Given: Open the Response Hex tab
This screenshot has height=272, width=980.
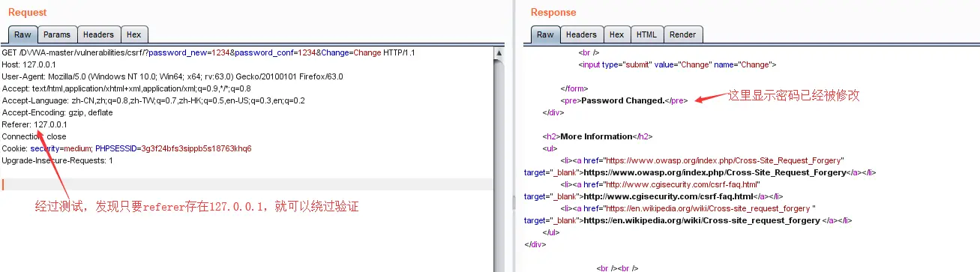Looking at the screenshot, I should pos(616,34).
